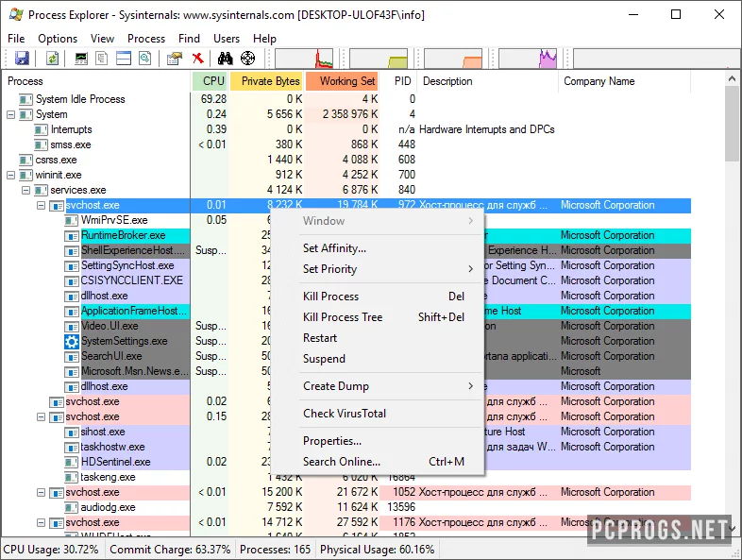Viewport: 742px width, 560px height.
Task: Sort by the Process column header
Action: (x=96, y=81)
